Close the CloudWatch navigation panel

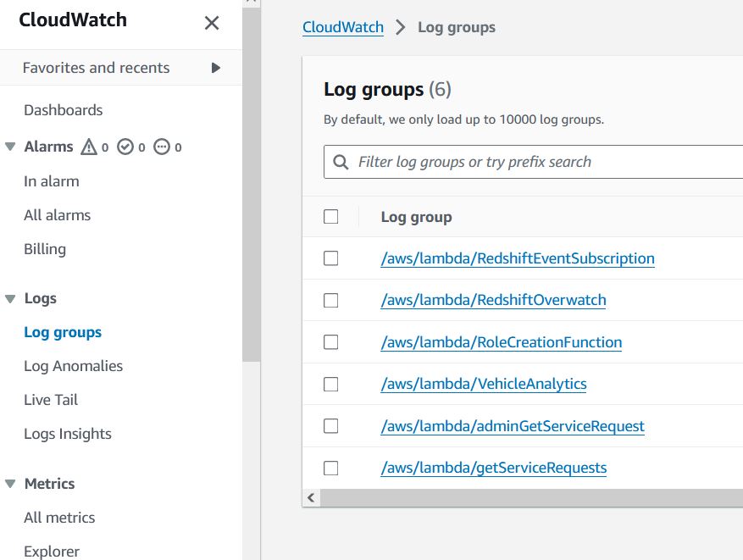(x=211, y=23)
